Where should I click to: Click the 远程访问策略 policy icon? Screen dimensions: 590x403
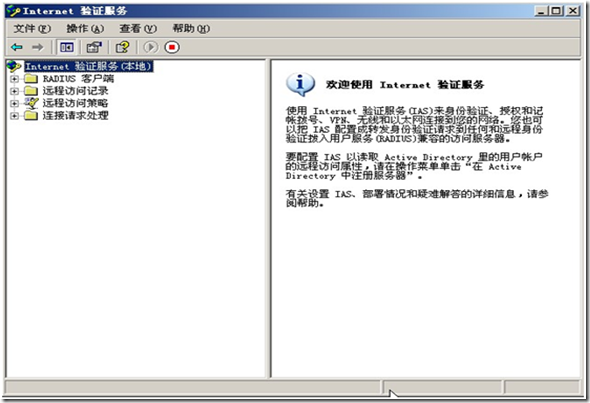click(31, 103)
